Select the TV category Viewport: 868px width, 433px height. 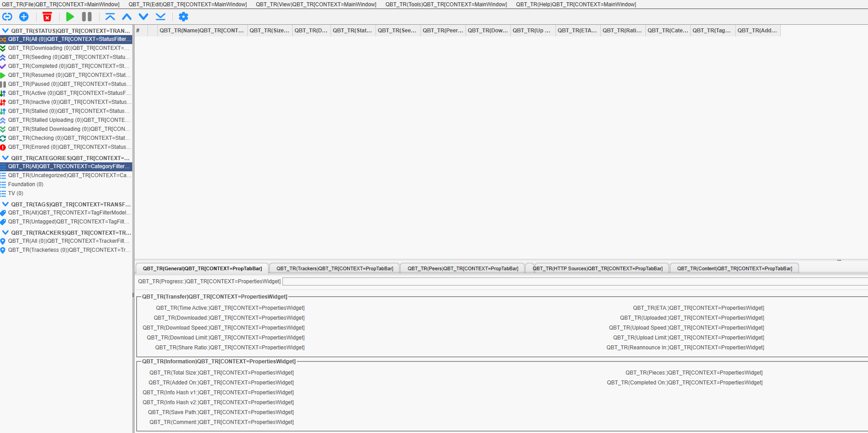pos(16,193)
